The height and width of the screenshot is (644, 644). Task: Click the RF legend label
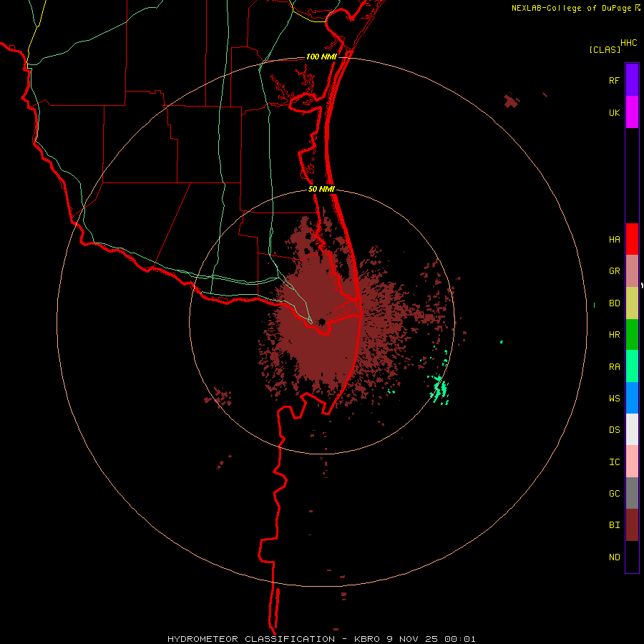(x=614, y=81)
